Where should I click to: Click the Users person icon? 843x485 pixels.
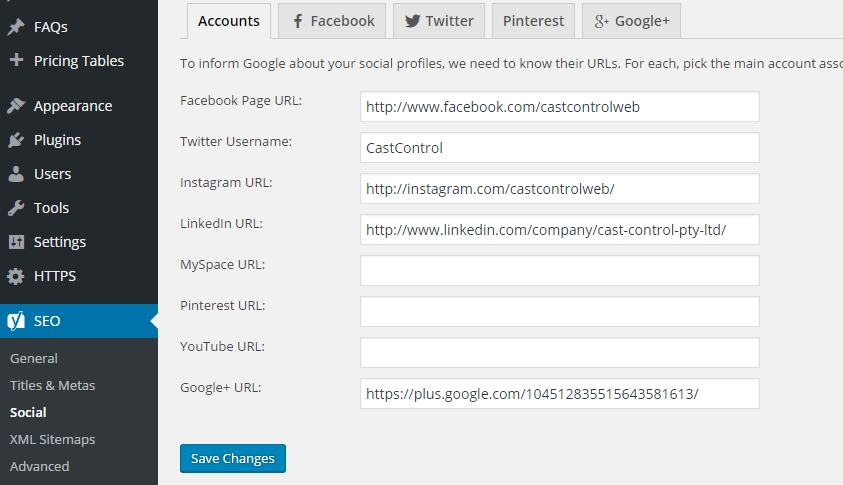click(x=16, y=174)
